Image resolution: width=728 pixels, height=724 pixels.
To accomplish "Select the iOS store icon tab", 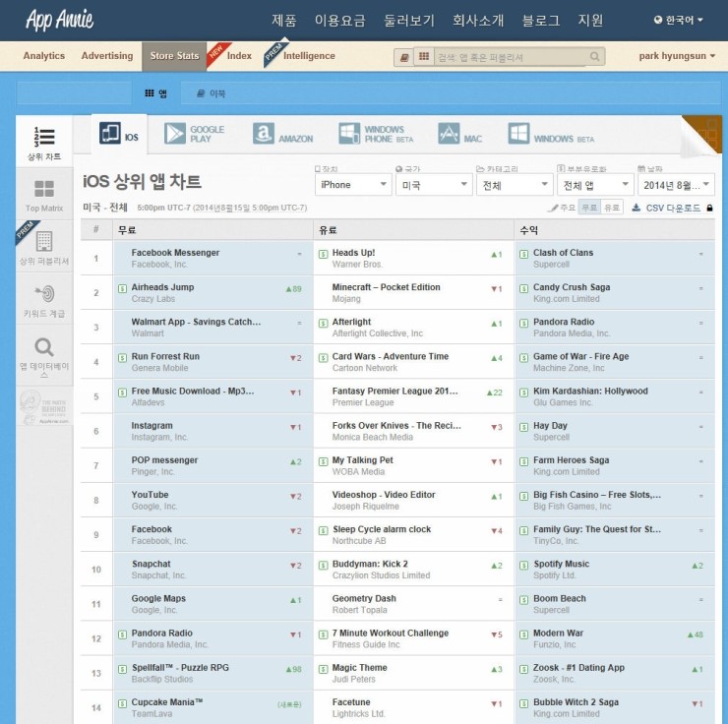I will (110, 133).
